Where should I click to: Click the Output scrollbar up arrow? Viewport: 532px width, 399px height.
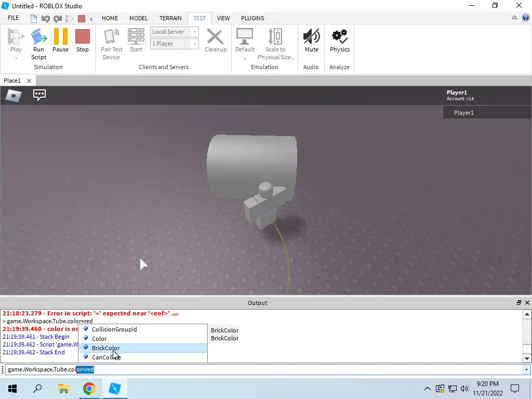tap(527, 314)
